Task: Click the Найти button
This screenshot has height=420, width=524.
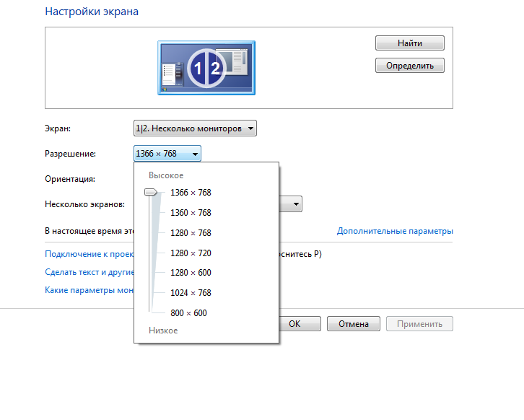Action: click(410, 43)
